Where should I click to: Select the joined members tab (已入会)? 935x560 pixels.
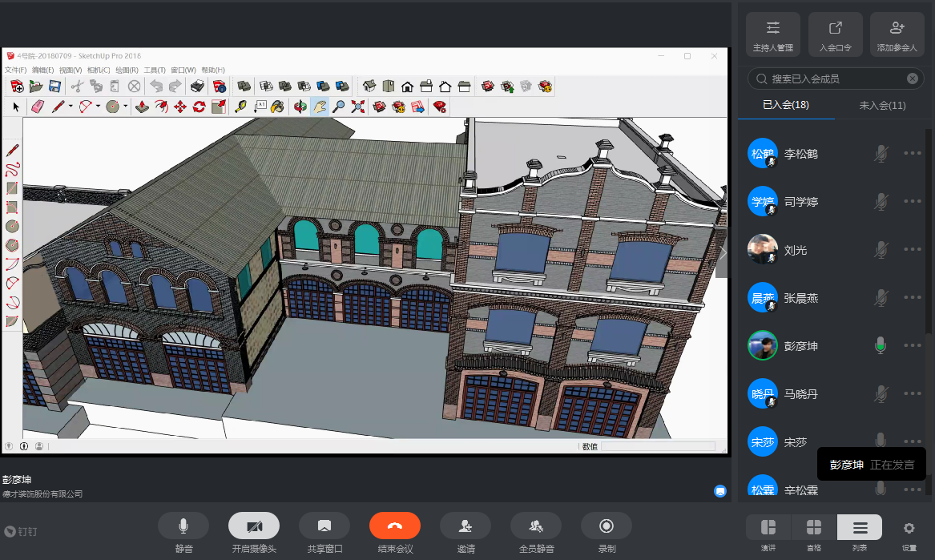[786, 105]
